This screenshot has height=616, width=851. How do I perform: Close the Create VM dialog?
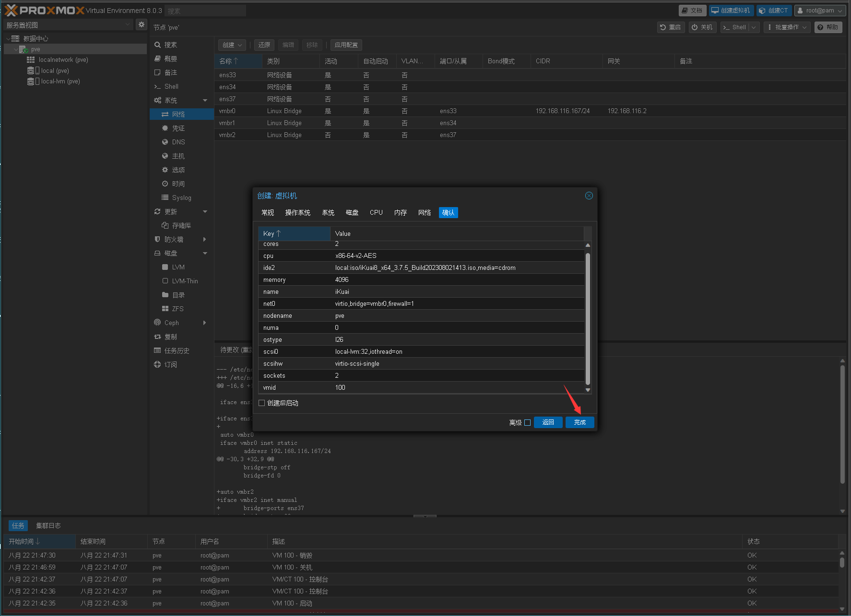(x=589, y=196)
